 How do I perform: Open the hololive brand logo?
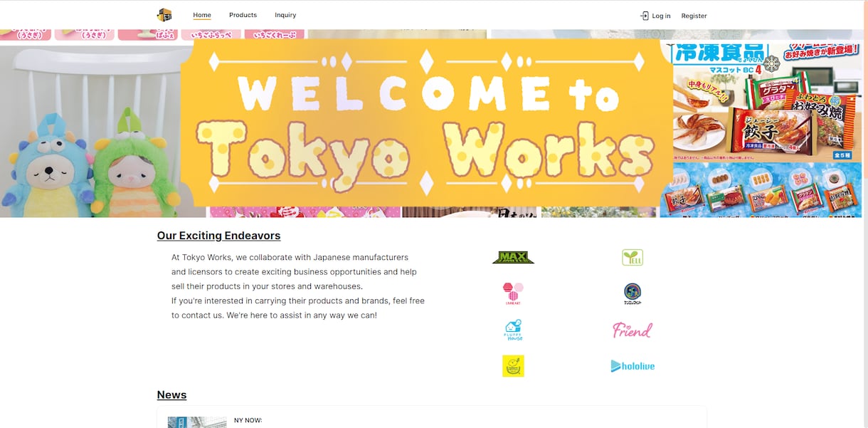click(x=632, y=366)
